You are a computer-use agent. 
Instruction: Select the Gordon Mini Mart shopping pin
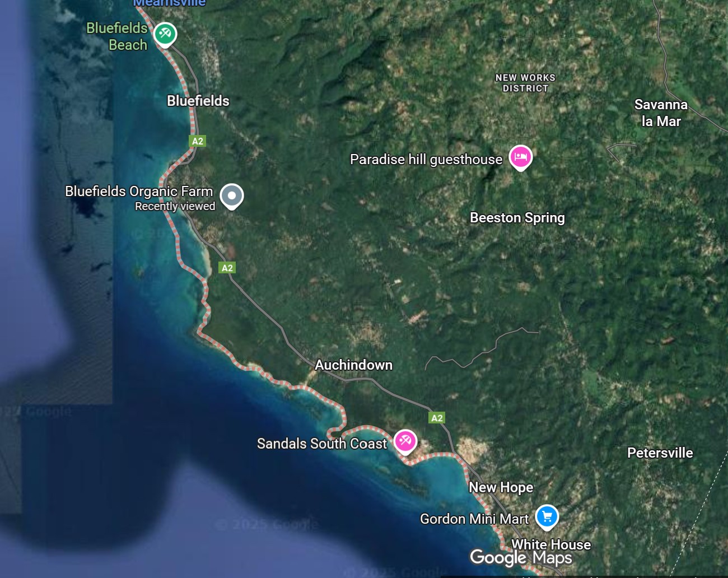point(547,517)
